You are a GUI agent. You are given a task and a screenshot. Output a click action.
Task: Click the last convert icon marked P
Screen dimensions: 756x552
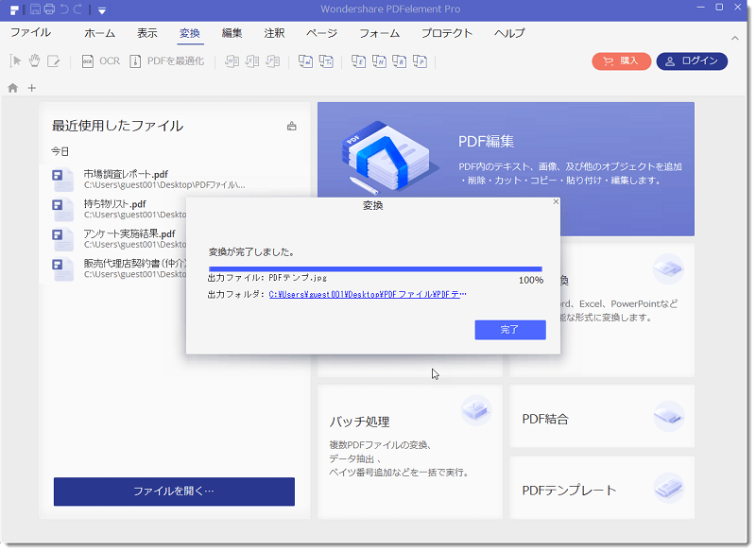click(x=420, y=61)
